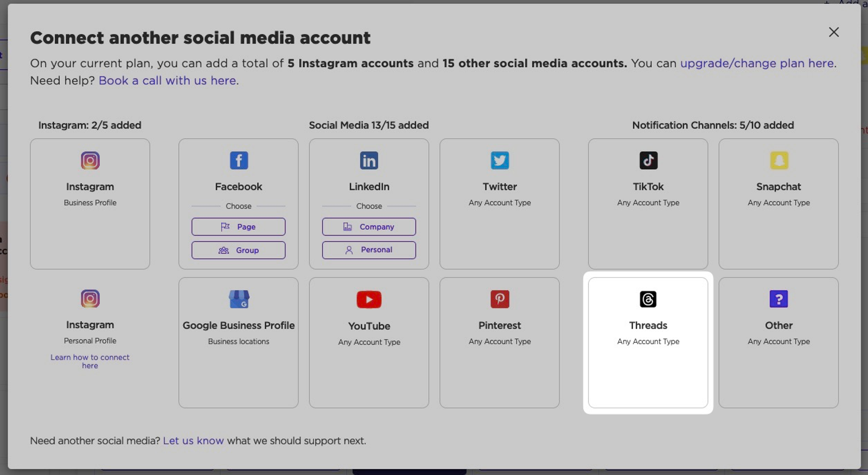
Task: Choose Facebook Page button
Action: 239,227
